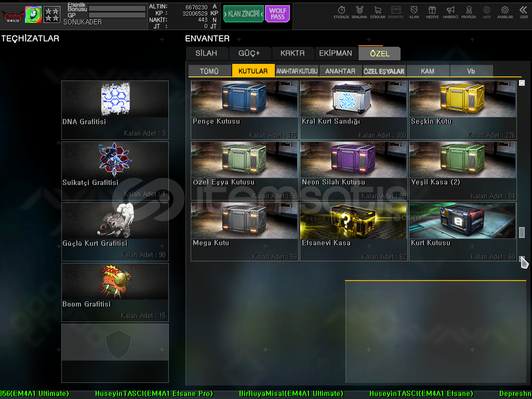Select the Pençe Kutusu blue box
532x399 pixels.
[244, 110]
